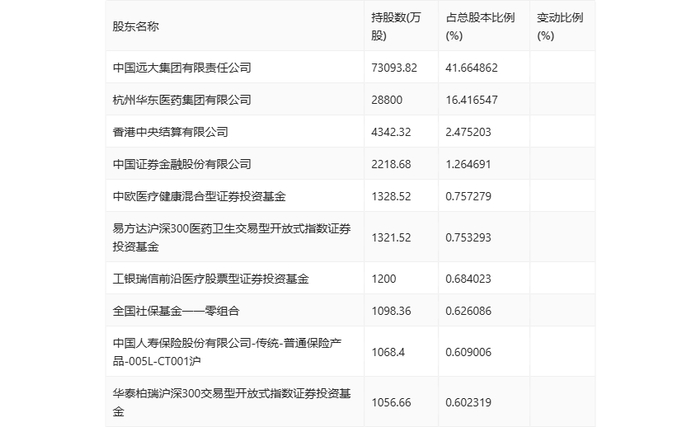This screenshot has height=427, width=700.
Task: Select 杭州华东医药集团有限公司 shareholder name
Action: (182, 100)
